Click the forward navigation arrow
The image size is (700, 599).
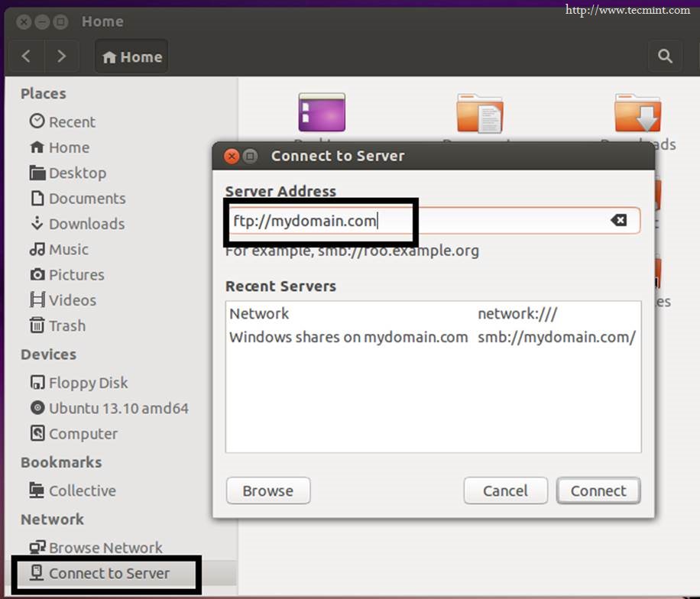click(62, 57)
